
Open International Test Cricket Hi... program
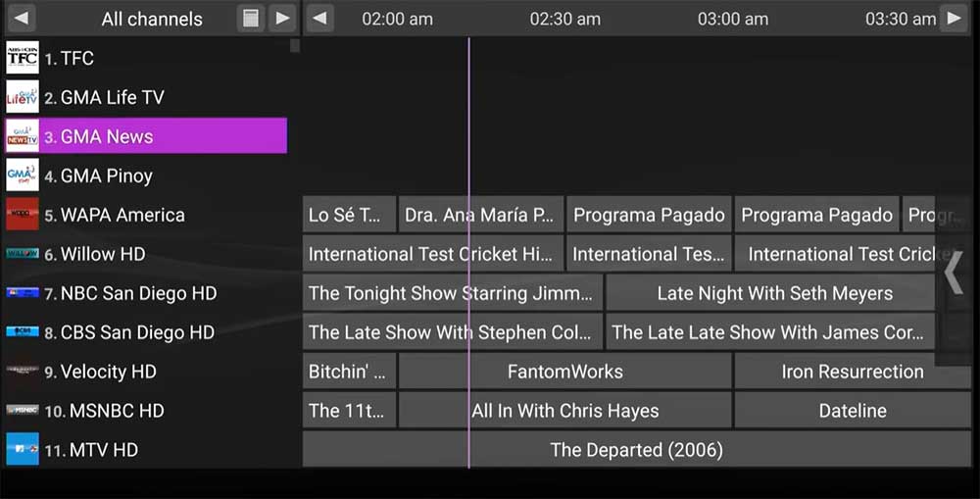[x=433, y=253]
